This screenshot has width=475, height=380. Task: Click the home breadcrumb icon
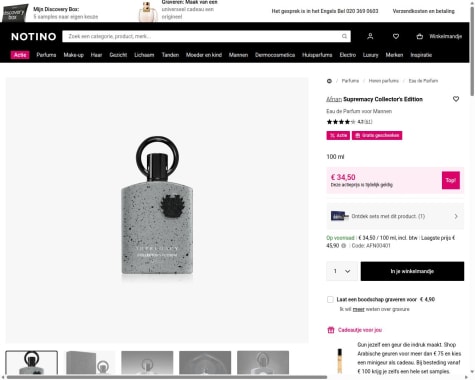click(329, 81)
